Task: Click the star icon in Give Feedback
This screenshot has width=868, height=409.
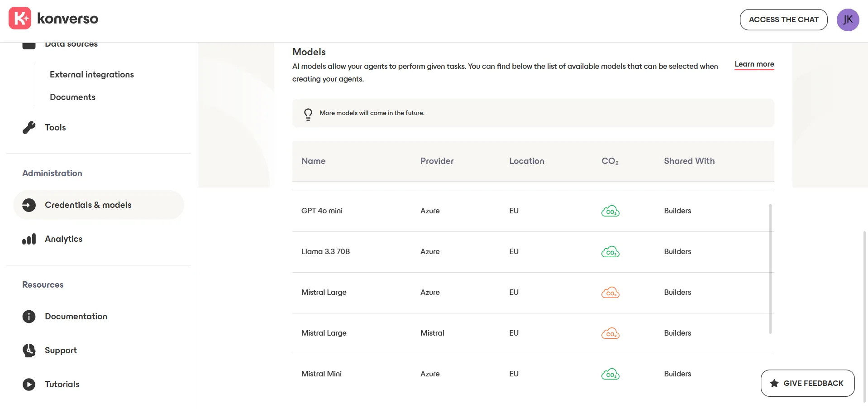Action: click(x=774, y=383)
